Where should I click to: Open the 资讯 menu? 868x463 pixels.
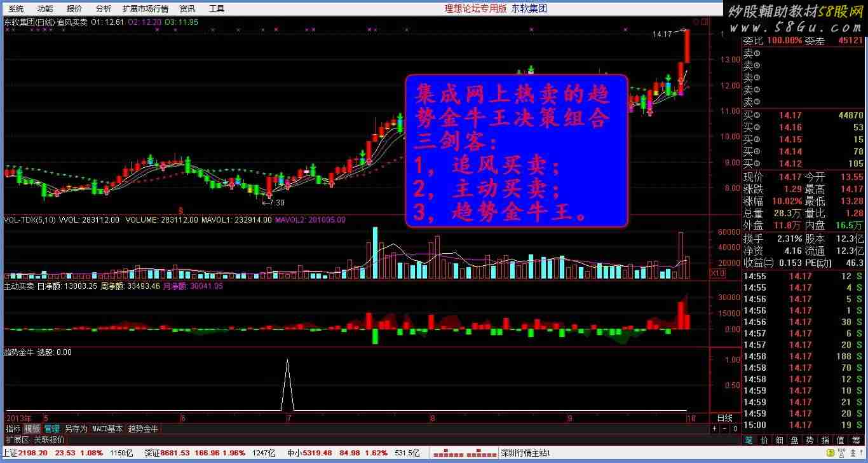click(x=187, y=9)
